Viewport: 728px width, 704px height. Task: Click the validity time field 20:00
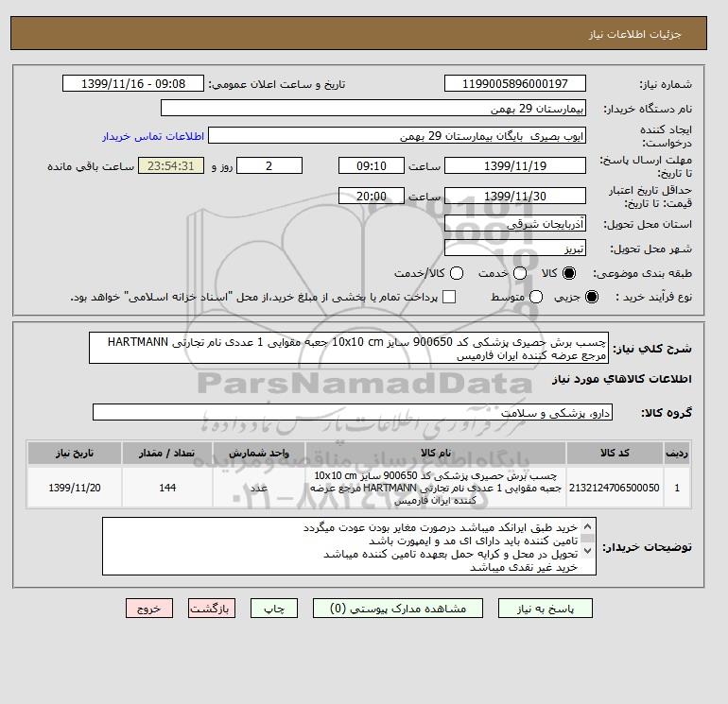point(372,196)
